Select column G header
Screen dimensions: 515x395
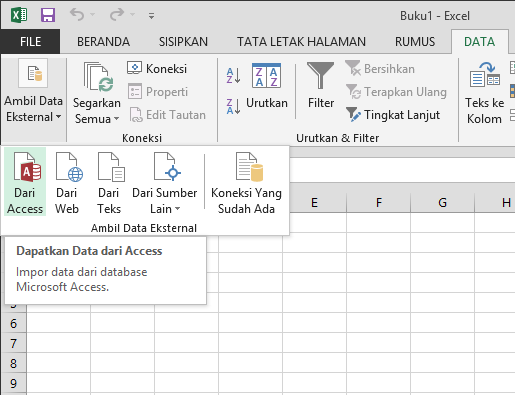click(x=442, y=203)
